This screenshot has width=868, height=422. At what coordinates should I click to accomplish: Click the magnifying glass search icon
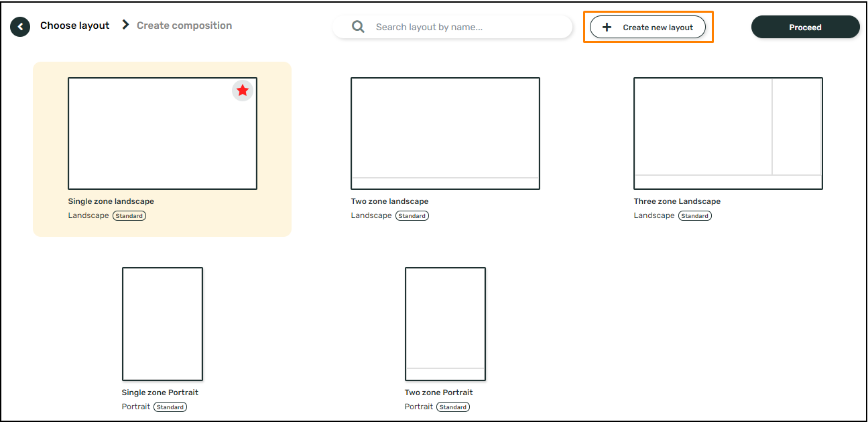point(358,26)
